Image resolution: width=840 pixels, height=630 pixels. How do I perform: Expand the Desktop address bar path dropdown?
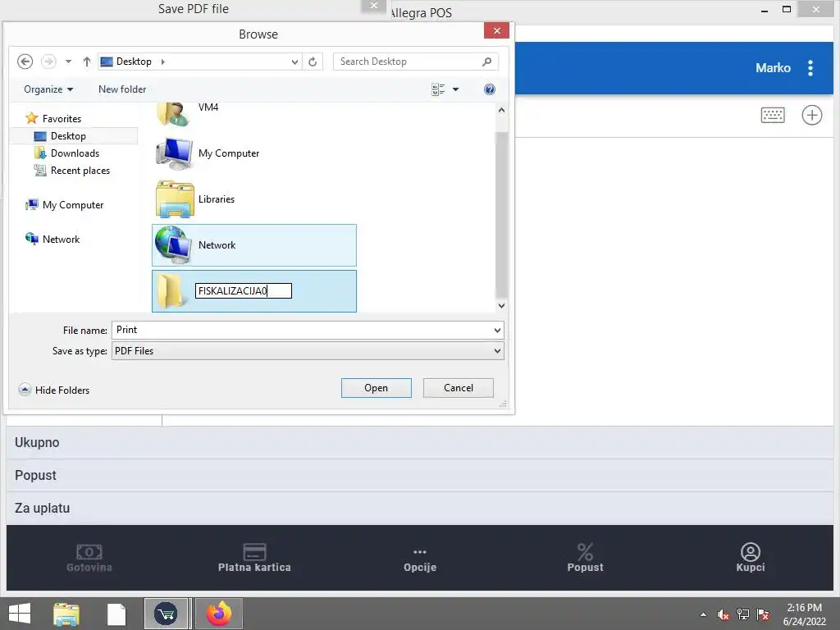pyautogui.click(x=294, y=62)
